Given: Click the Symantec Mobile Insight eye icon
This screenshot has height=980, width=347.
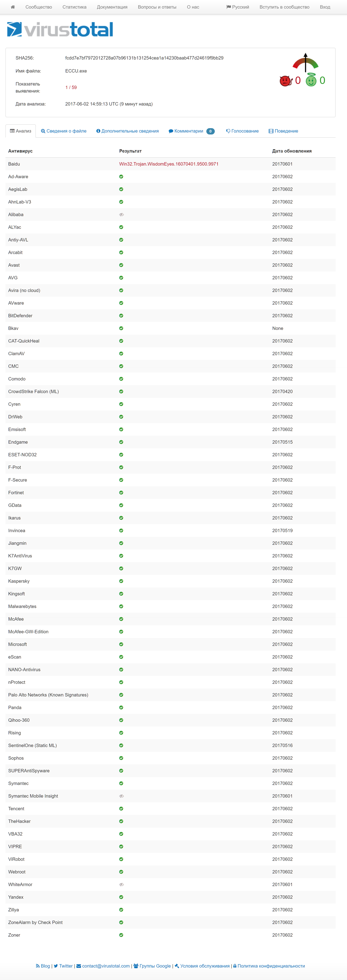Looking at the screenshot, I should click(121, 796).
